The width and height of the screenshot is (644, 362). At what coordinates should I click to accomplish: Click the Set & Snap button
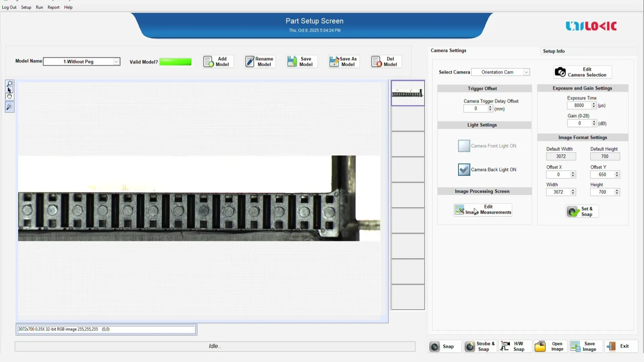click(x=582, y=212)
